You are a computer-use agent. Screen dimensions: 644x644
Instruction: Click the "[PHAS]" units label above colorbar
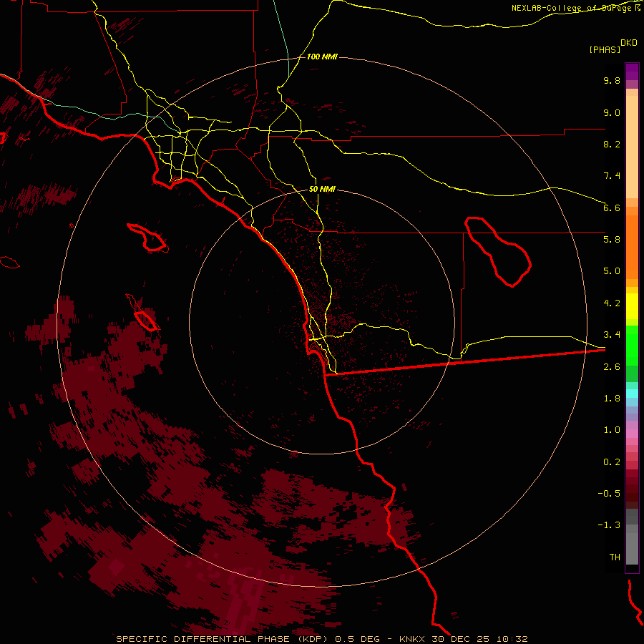click(x=605, y=49)
